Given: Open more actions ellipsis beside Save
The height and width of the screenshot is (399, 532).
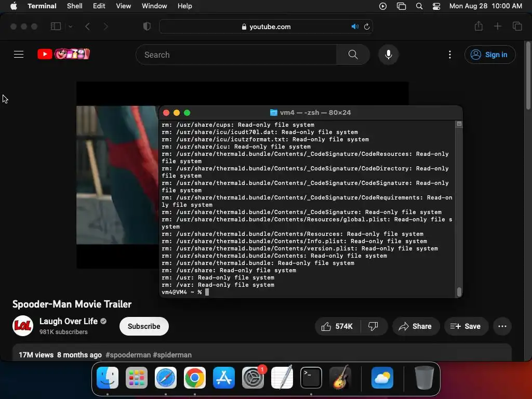Looking at the screenshot, I should 502,326.
